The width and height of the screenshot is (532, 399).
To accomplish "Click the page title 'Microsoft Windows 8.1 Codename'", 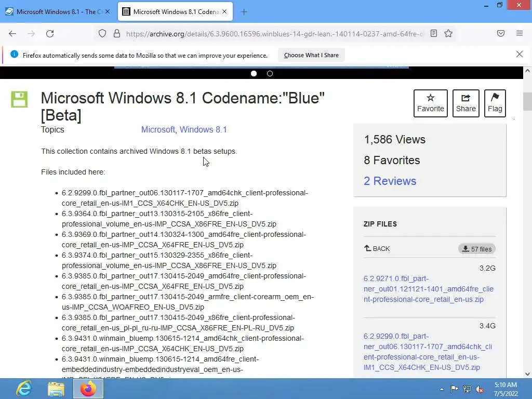I will [182, 107].
